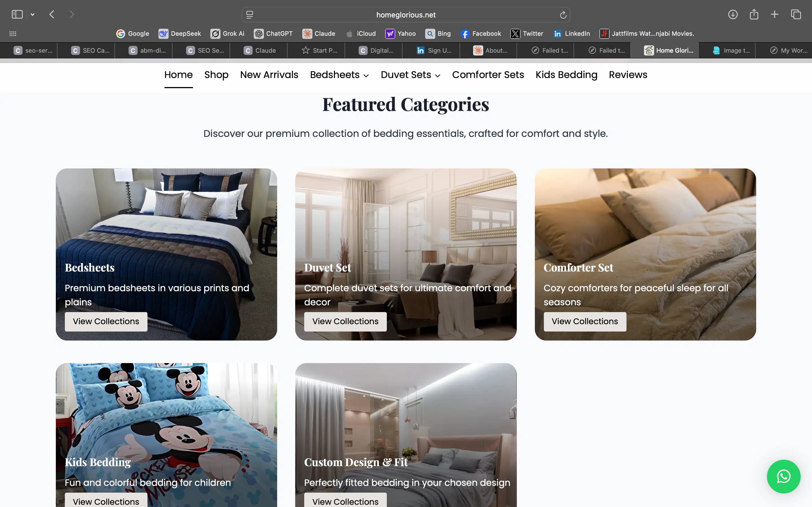Screen dimensions: 812x507
Task: Click the Safari sidebar toggle icon
Action: click(17, 14)
